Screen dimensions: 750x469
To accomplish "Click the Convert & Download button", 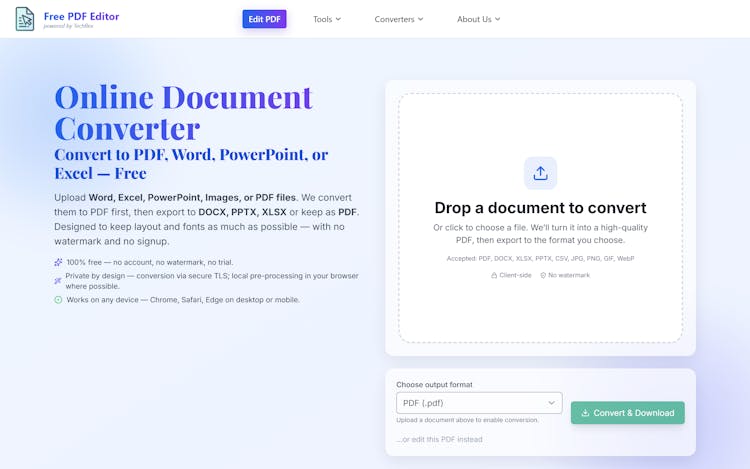I will pos(627,413).
